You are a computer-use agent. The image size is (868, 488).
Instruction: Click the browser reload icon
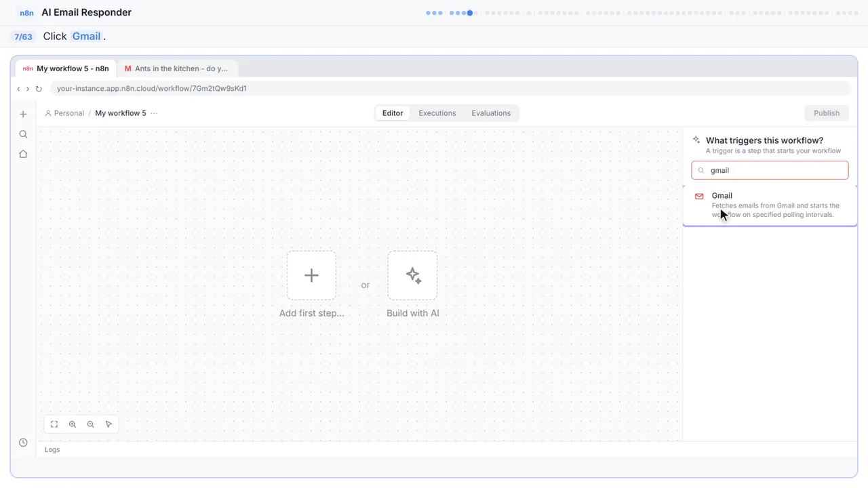tap(39, 89)
